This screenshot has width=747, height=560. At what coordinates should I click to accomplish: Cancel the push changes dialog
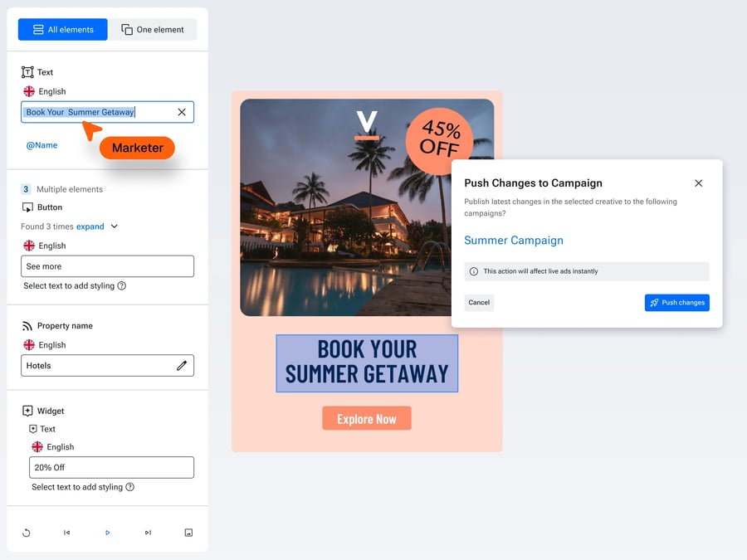coord(479,302)
